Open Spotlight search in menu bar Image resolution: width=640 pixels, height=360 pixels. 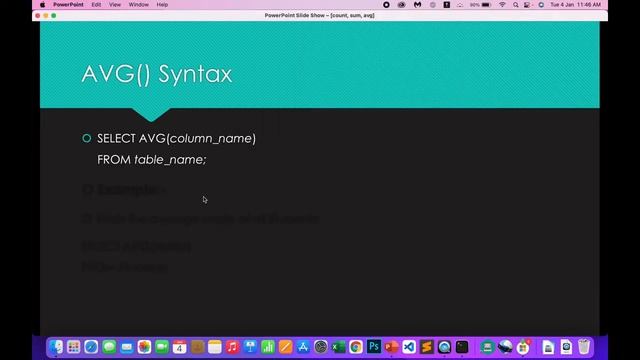point(516,5)
